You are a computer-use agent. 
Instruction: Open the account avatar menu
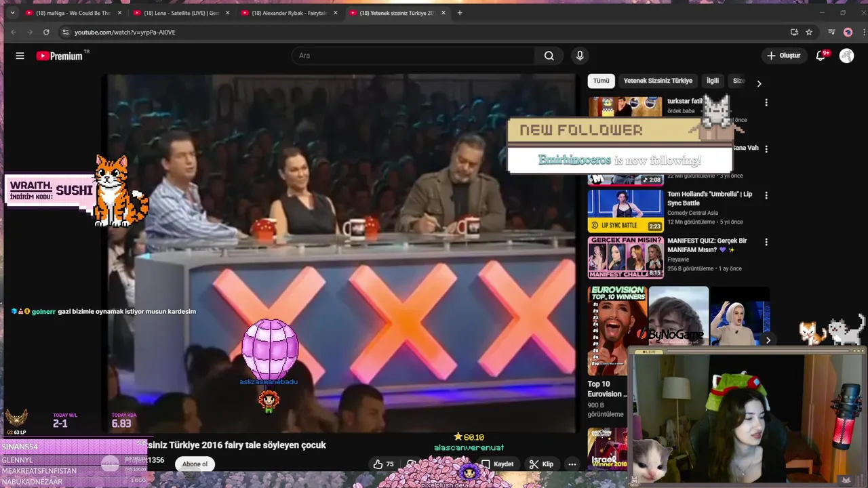846,56
